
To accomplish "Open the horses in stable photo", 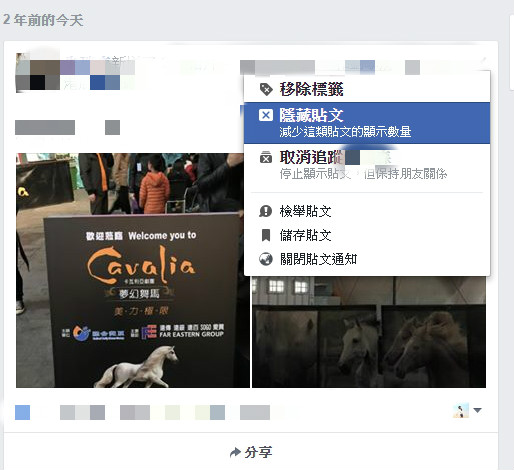I will [369, 332].
